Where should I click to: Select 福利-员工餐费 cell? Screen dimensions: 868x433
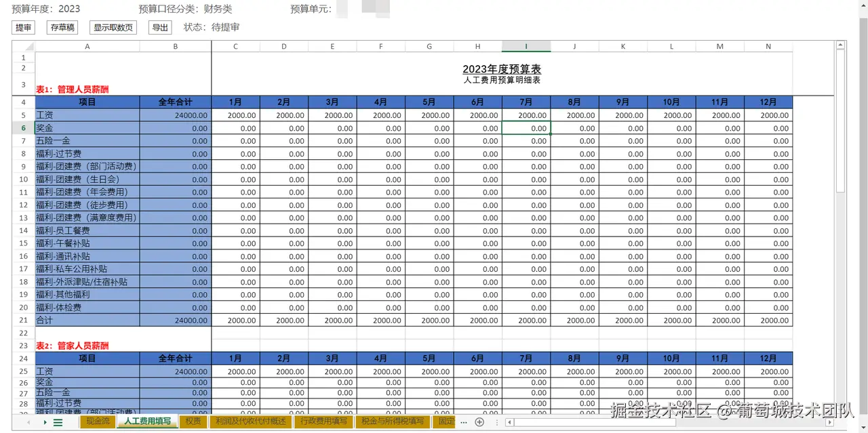click(87, 231)
